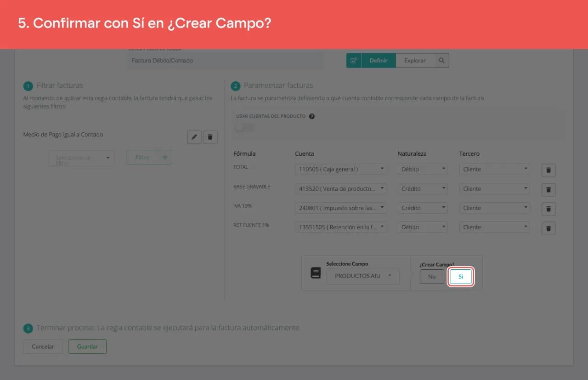
Task: Click the Guardar button
Action: (87, 346)
